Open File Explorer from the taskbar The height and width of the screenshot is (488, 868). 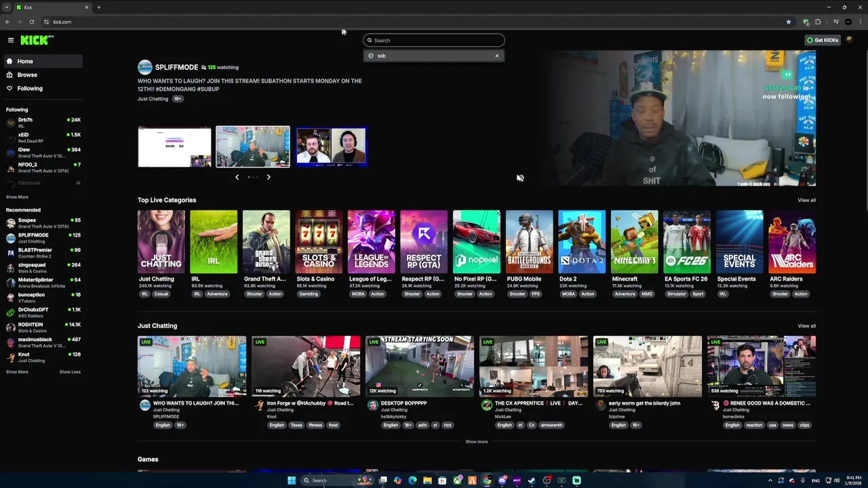[427, 481]
